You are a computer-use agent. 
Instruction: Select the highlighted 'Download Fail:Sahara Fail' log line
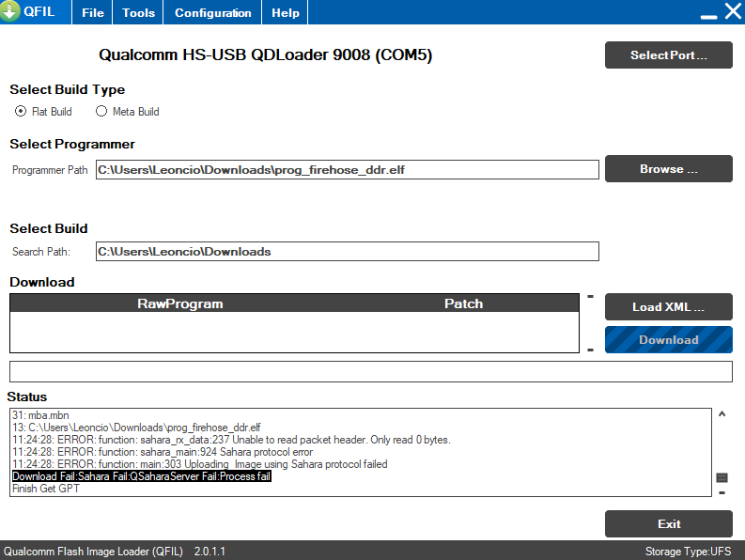(x=142, y=476)
